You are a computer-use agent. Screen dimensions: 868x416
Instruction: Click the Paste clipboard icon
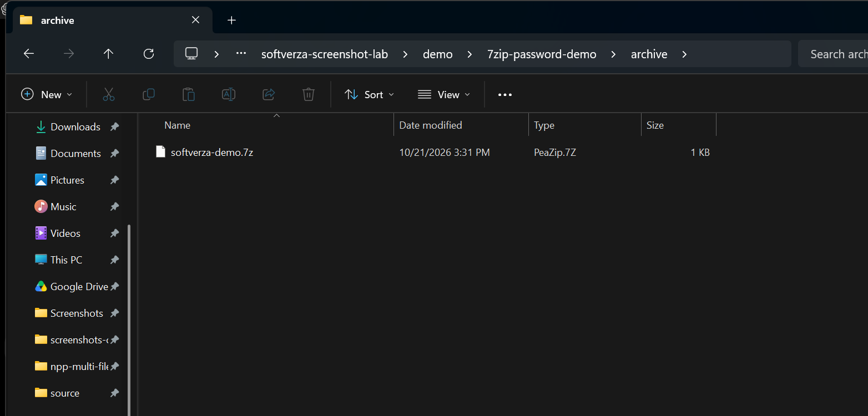pos(189,94)
